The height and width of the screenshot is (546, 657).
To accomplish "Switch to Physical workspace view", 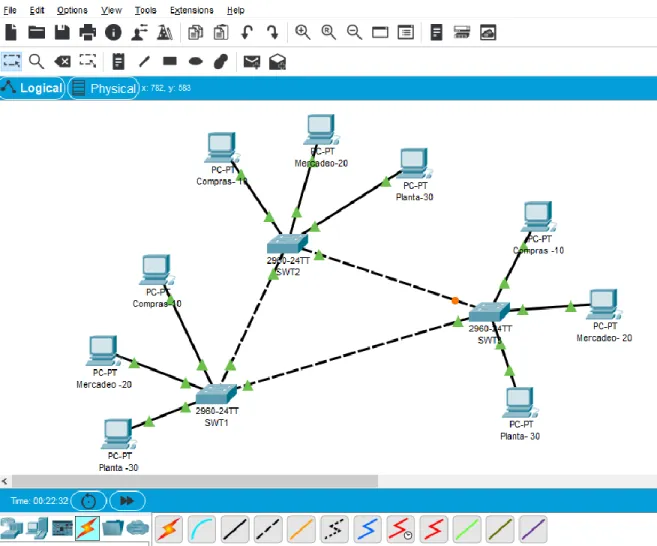I will tap(103, 88).
